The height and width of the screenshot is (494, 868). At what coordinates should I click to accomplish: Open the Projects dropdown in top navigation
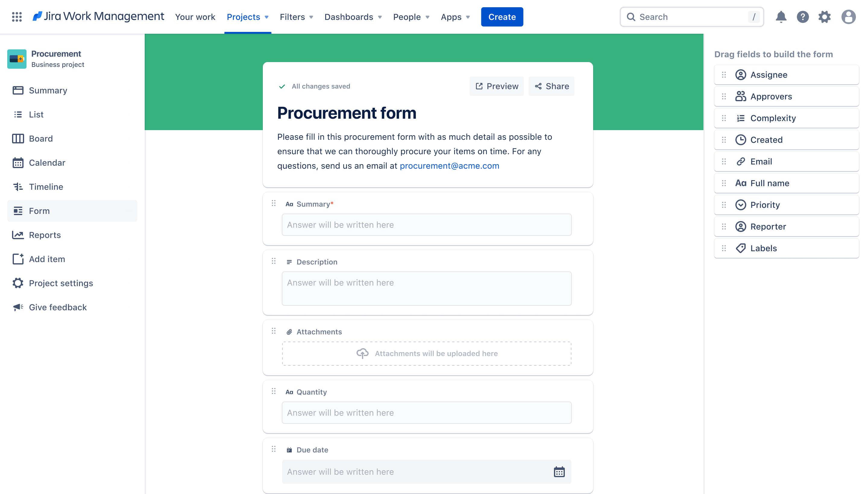[x=247, y=17]
